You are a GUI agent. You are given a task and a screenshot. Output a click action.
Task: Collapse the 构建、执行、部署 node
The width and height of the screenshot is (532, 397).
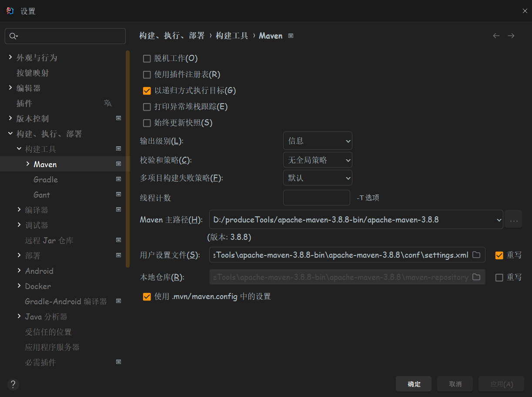click(x=10, y=133)
